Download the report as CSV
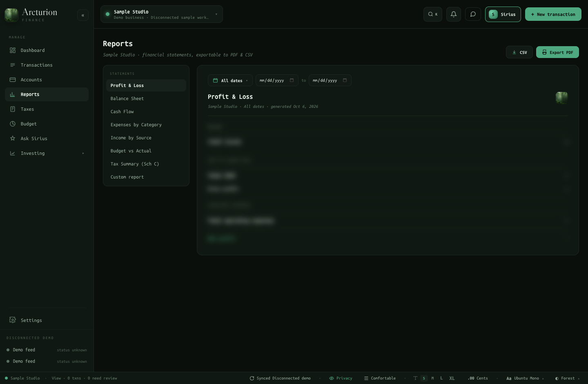The height and width of the screenshot is (384, 588). pyautogui.click(x=519, y=52)
